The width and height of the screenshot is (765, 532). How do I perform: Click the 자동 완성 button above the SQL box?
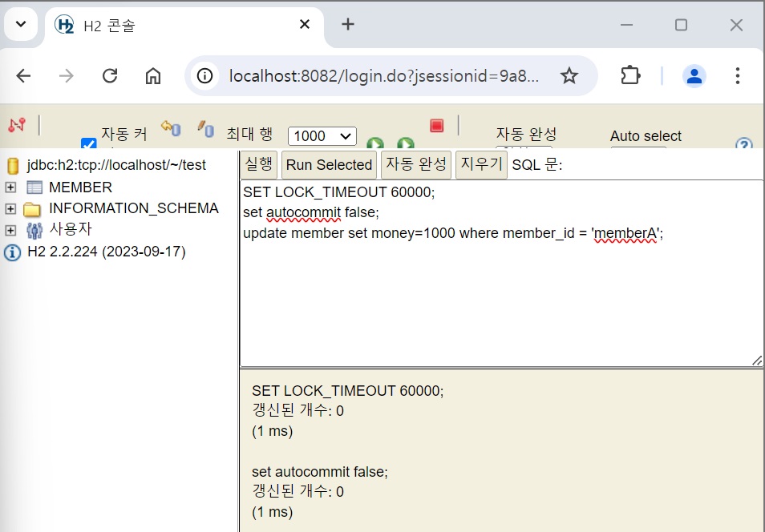click(x=415, y=164)
